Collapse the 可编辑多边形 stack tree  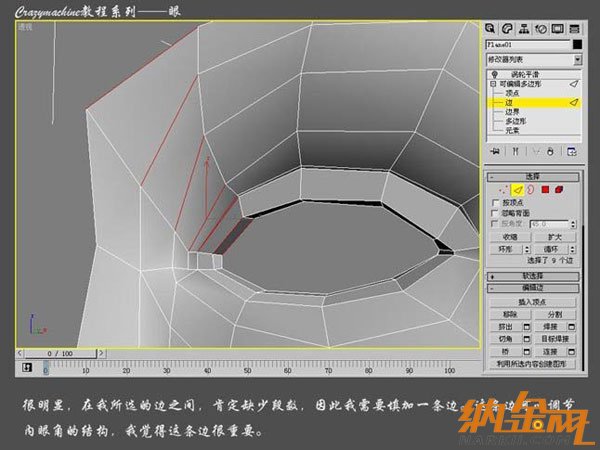pyautogui.click(x=493, y=85)
